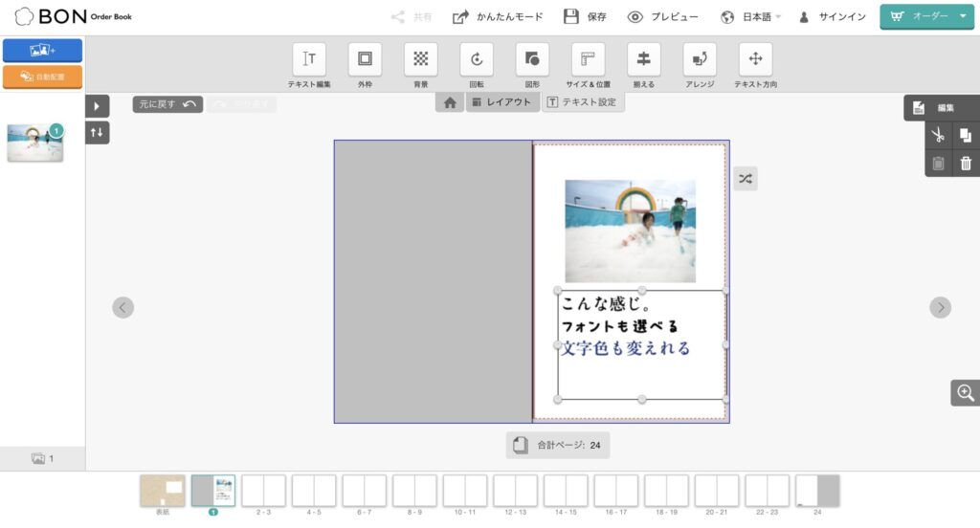
Task: Shuffle the page layout with the shuffle icon
Action: (x=746, y=179)
